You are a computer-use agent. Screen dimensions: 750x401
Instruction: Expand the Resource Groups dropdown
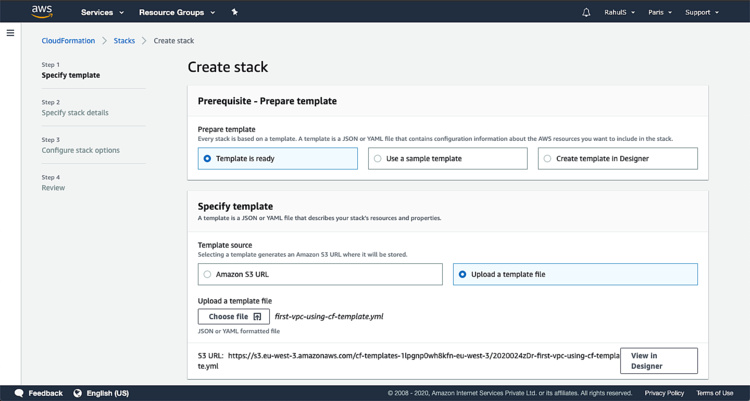pos(177,12)
